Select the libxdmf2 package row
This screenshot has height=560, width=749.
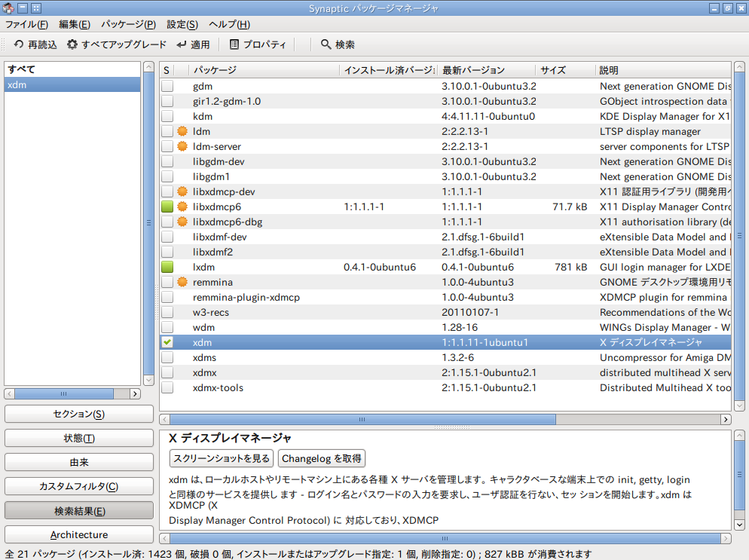pyautogui.click(x=445, y=252)
